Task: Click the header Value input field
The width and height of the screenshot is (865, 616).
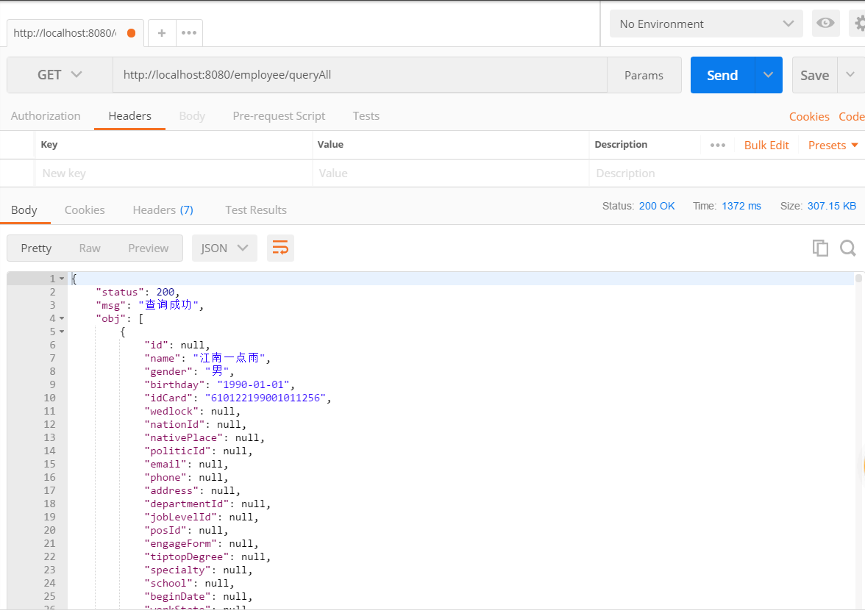Action: coord(451,173)
